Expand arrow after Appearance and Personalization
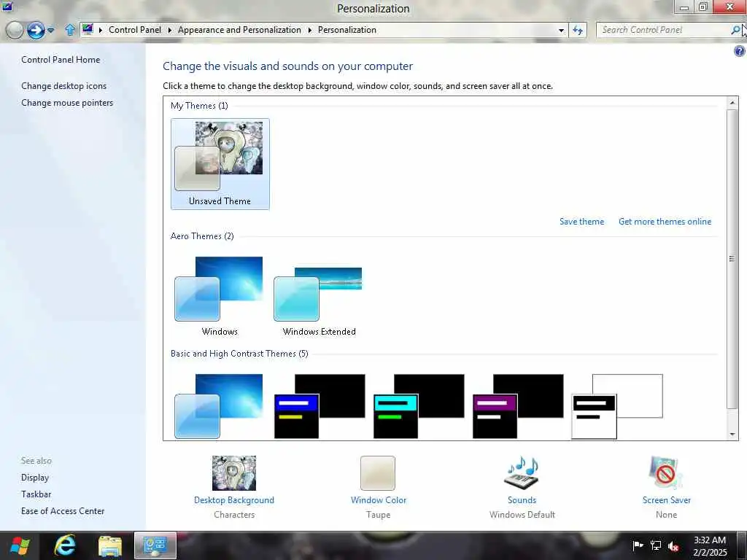Image resolution: width=747 pixels, height=560 pixels. (309, 30)
